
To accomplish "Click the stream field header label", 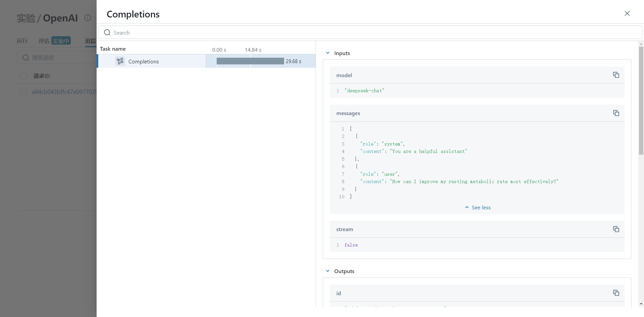I will [344, 229].
